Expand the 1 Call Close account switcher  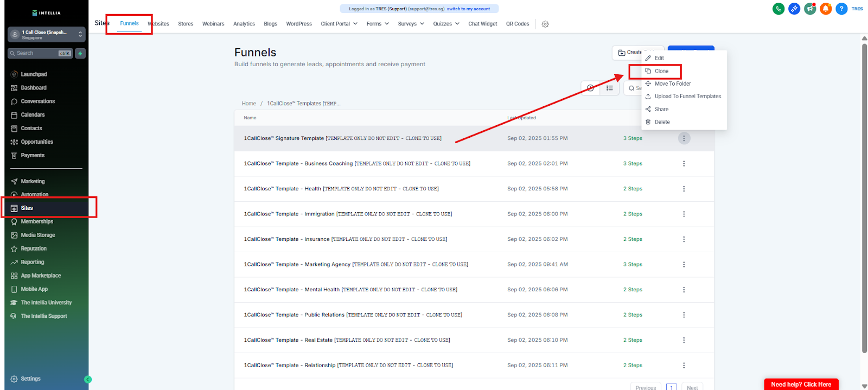point(47,34)
